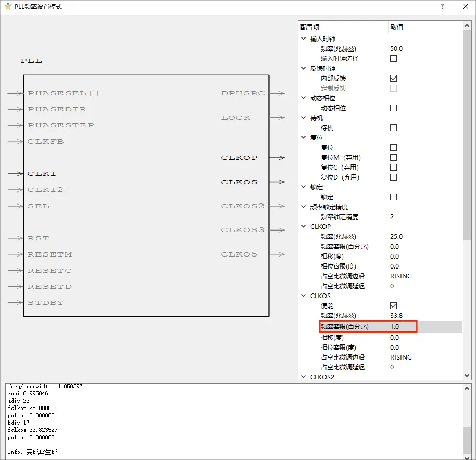Check the 复位C (弃用) checkbox
The width and height of the screenshot is (476, 460).
click(x=393, y=168)
